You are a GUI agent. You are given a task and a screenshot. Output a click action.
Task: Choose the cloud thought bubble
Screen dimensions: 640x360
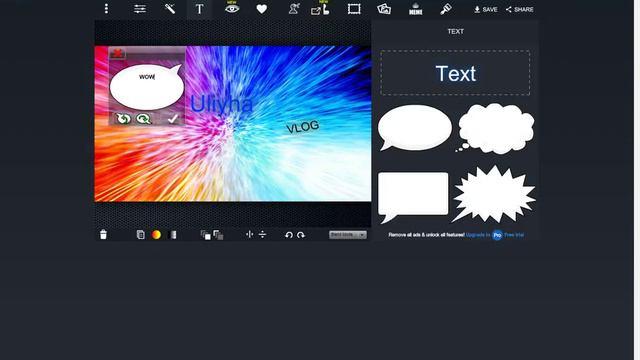(495, 128)
